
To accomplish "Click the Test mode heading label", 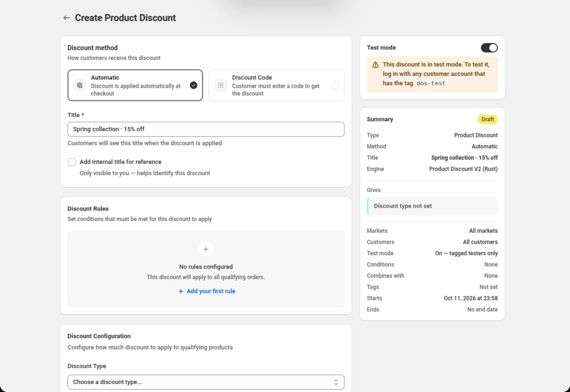I will (x=381, y=48).
